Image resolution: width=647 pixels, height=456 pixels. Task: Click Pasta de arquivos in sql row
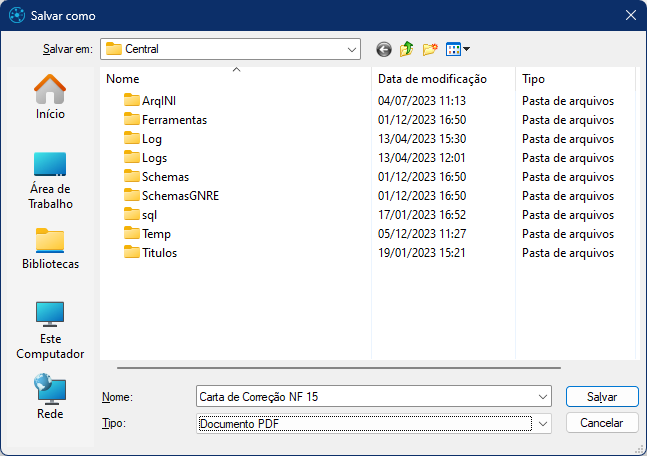568,215
